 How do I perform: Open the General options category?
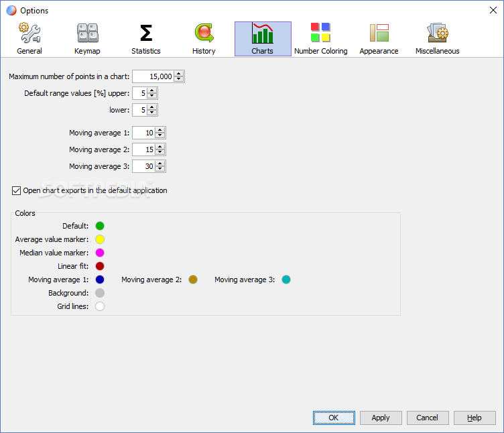[29, 39]
